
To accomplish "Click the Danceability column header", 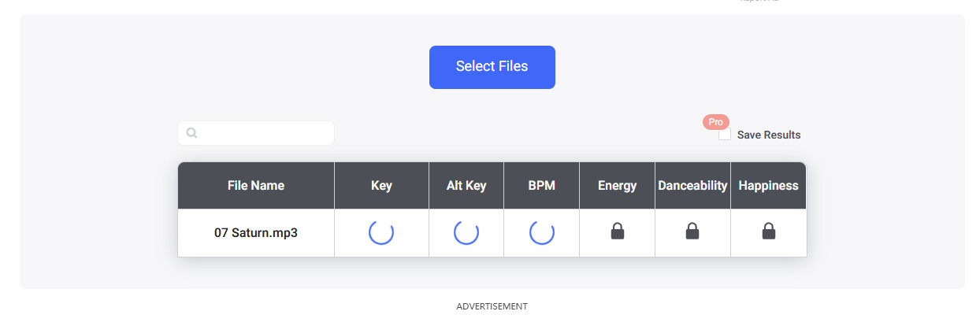I will click(692, 186).
